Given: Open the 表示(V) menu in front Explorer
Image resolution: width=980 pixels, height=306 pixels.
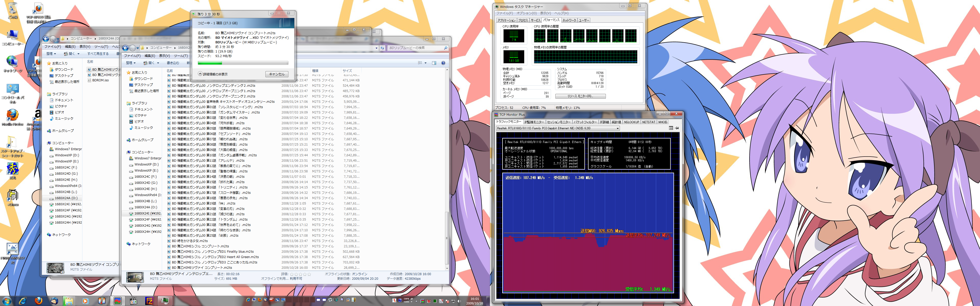Looking at the screenshot, I should click(164, 56).
